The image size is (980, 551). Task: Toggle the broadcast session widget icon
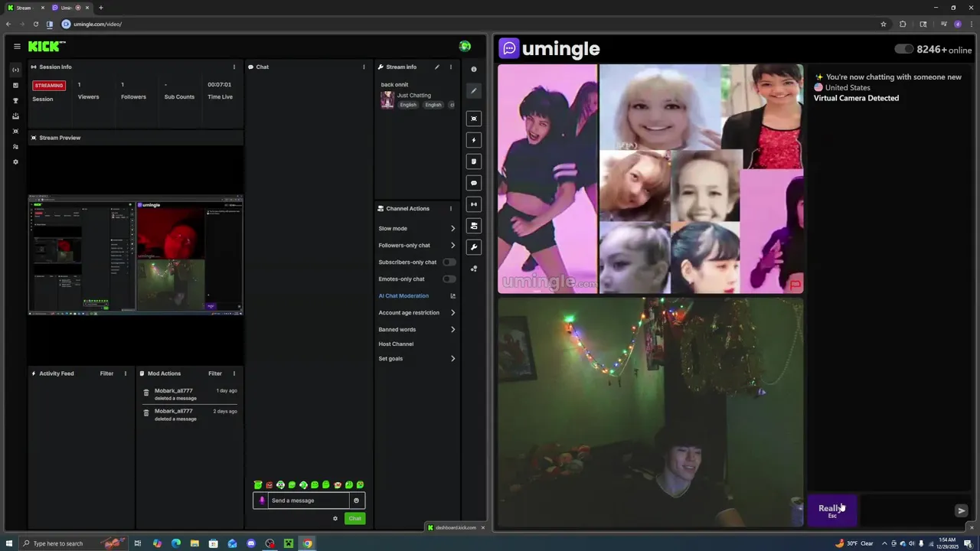coord(474,204)
